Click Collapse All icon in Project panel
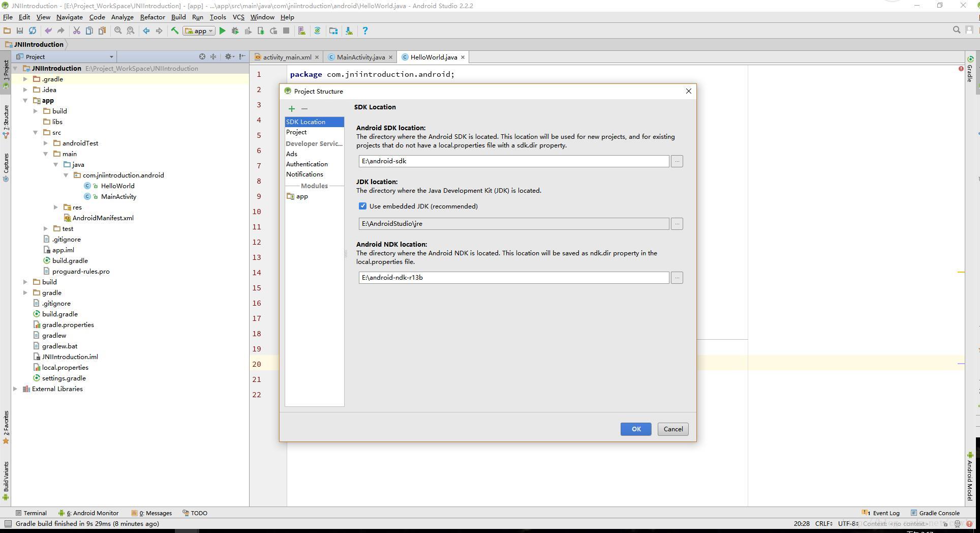The image size is (980, 533). (x=213, y=56)
